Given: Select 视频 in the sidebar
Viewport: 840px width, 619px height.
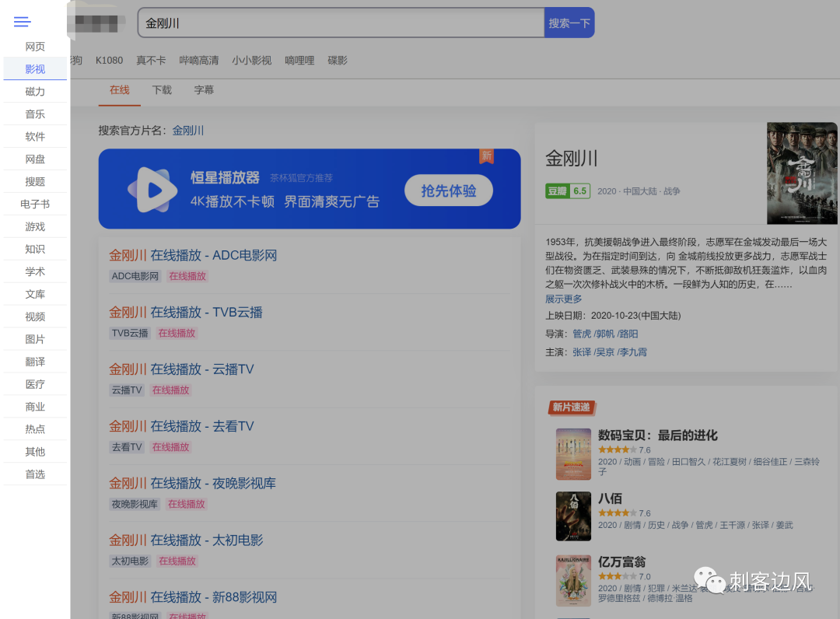Looking at the screenshot, I should pyautogui.click(x=35, y=316).
